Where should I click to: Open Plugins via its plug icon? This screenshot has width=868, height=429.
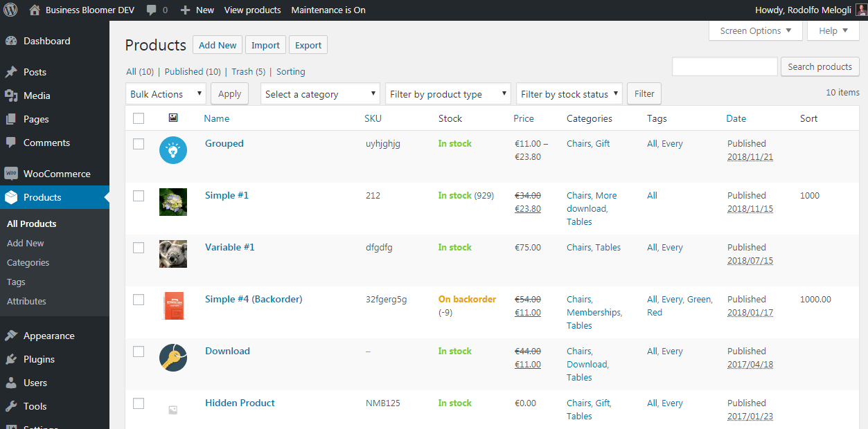11,359
